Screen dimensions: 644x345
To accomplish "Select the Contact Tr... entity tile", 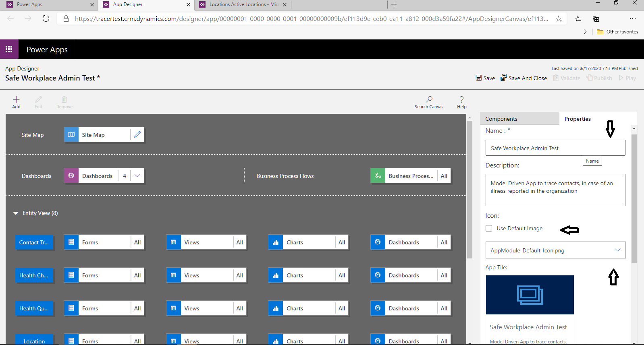I will (x=34, y=242).
